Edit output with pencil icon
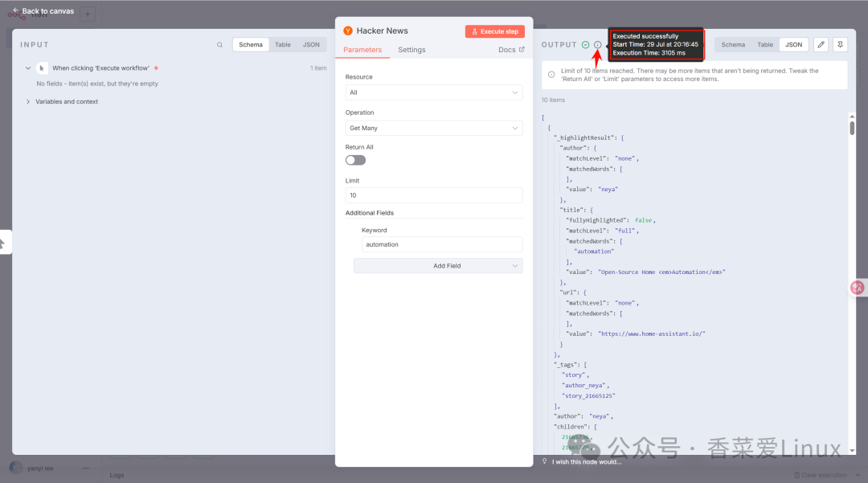 [821, 45]
